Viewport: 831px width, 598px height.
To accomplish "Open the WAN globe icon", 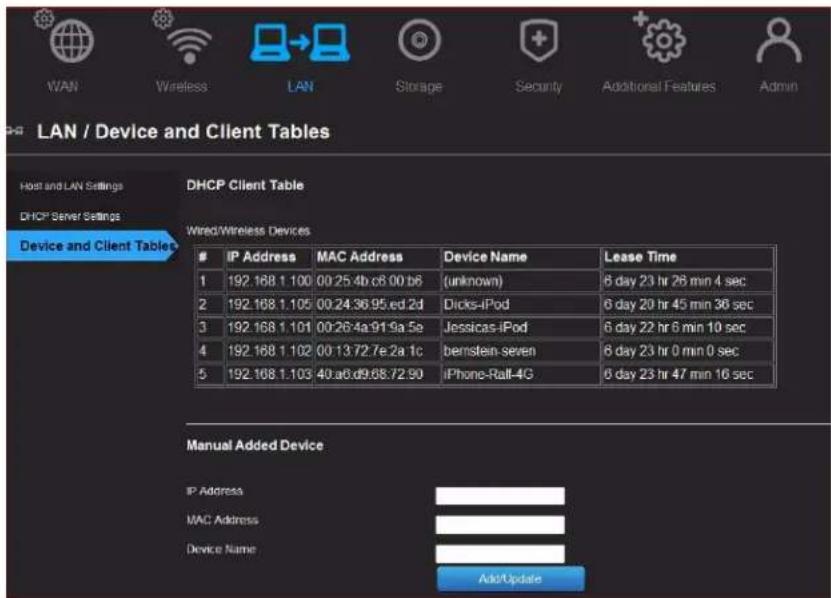I will (x=71, y=40).
